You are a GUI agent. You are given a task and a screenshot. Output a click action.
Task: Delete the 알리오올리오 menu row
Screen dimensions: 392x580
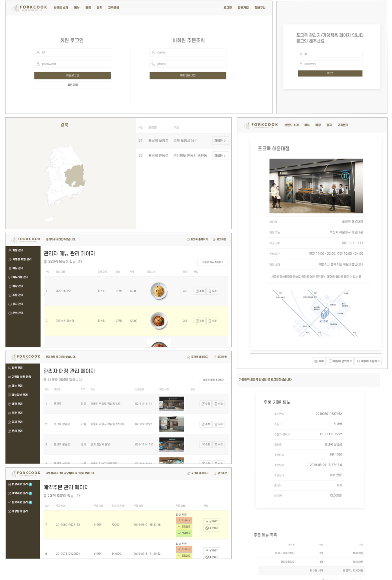[x=212, y=291]
